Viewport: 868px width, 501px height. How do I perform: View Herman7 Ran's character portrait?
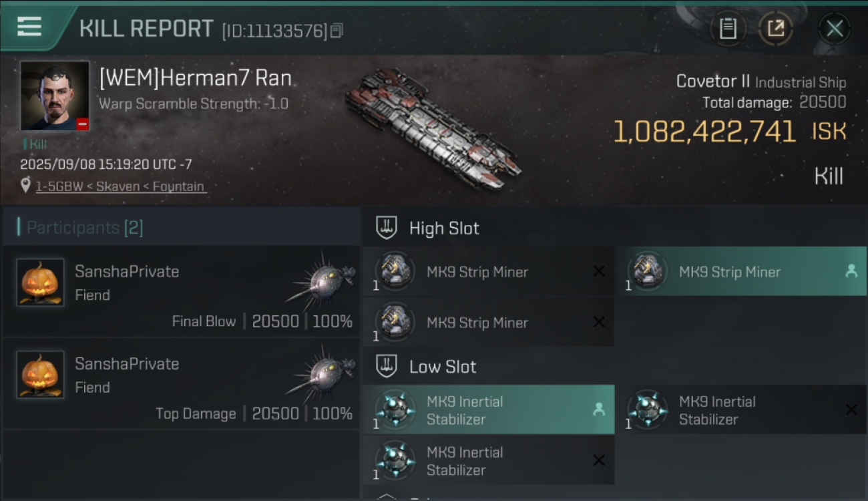coord(55,96)
